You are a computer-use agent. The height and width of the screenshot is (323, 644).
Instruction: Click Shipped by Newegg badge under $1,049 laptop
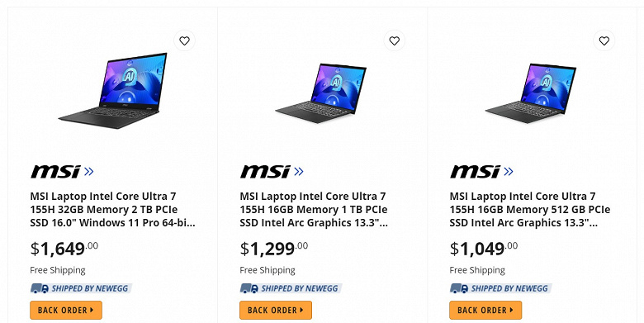[x=500, y=288]
